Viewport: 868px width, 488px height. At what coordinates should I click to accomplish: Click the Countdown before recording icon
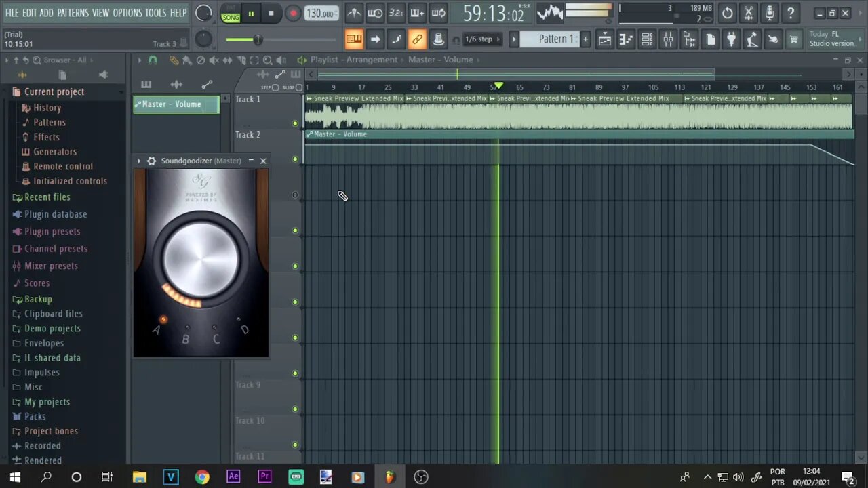396,13
